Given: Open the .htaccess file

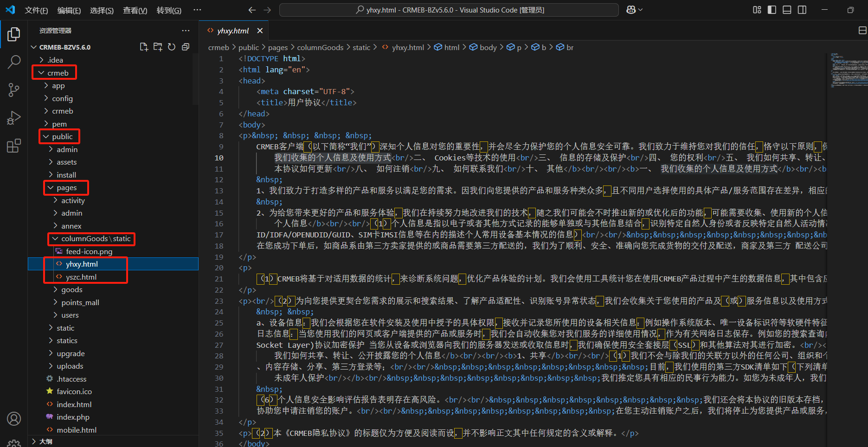Looking at the screenshot, I should (x=113, y=379).
